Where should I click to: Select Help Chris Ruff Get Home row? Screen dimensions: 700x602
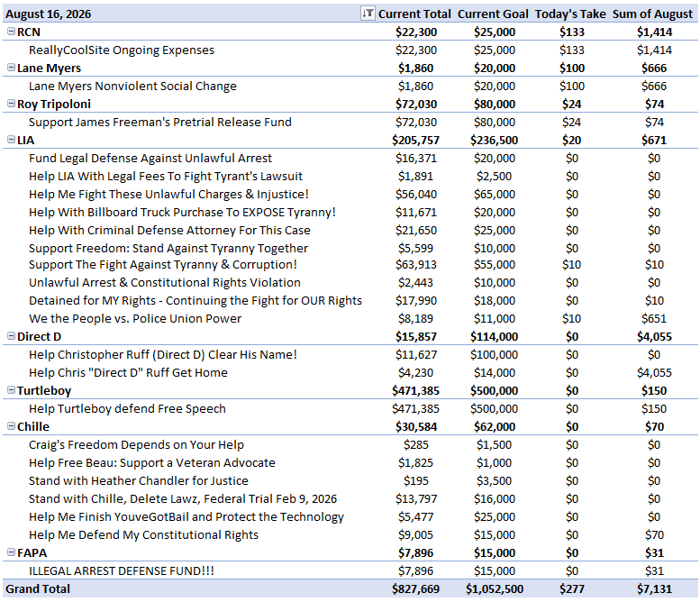pyautogui.click(x=128, y=372)
